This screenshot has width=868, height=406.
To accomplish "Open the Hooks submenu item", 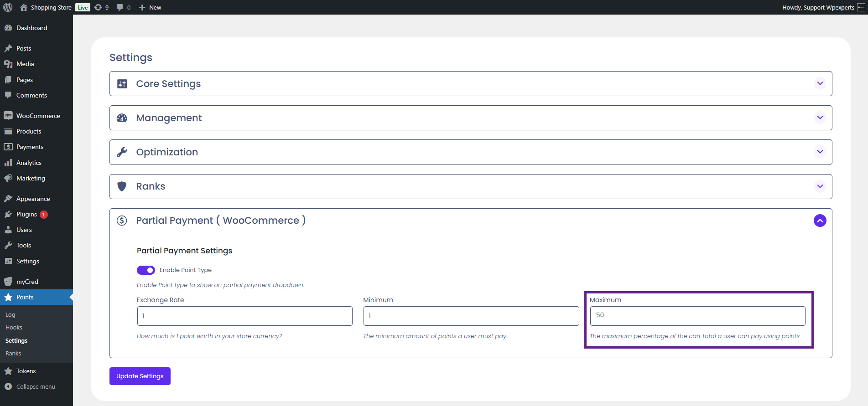I will coord(14,328).
